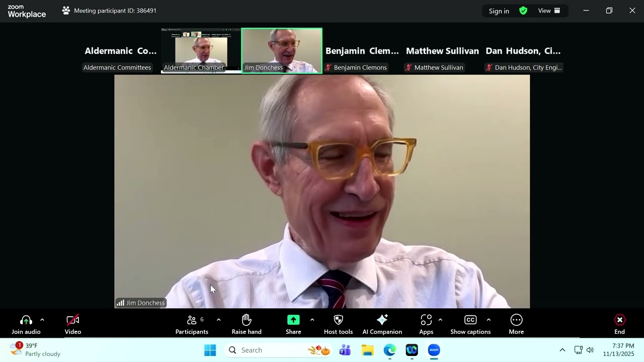Click the Join audio headphone icon

pos(26,320)
